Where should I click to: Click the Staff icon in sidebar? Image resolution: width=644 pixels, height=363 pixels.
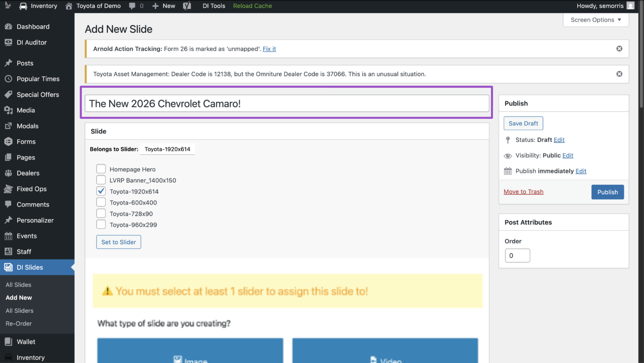click(x=8, y=251)
